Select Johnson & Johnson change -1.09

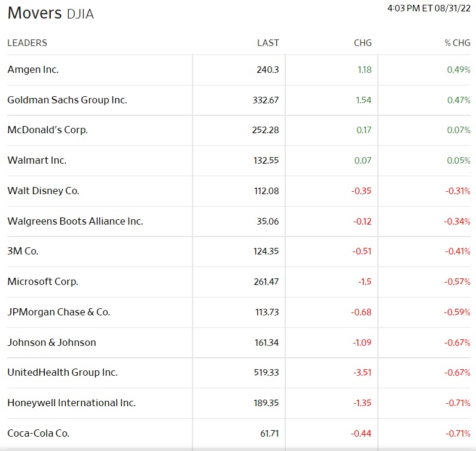(x=362, y=342)
